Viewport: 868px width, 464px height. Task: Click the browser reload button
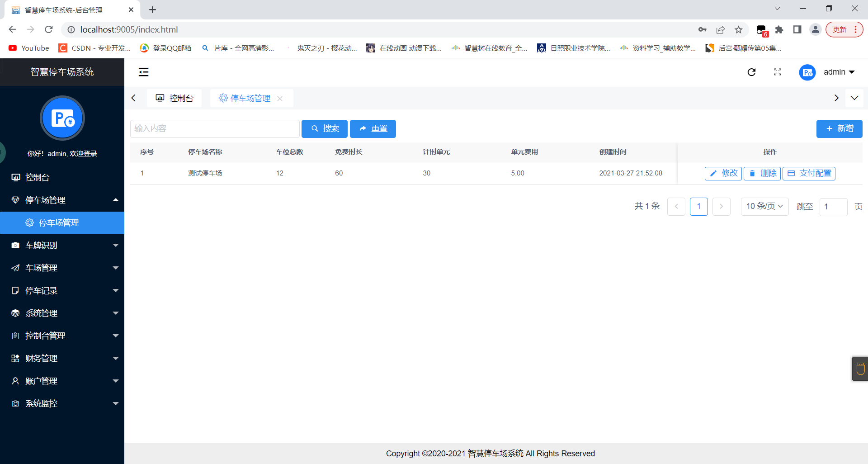tap(49, 29)
